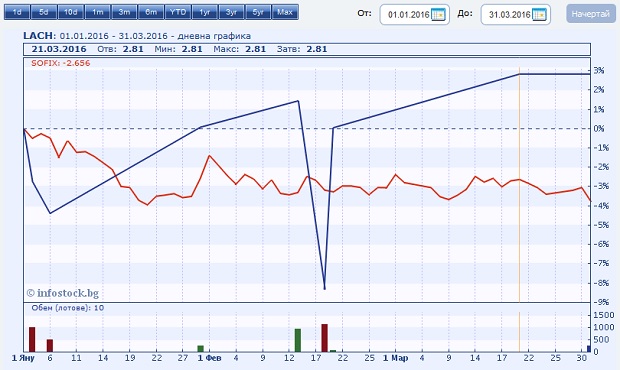Viewport: 620px width, 370px height.
Task: Open calendar icon for start date
Action: 438,15
